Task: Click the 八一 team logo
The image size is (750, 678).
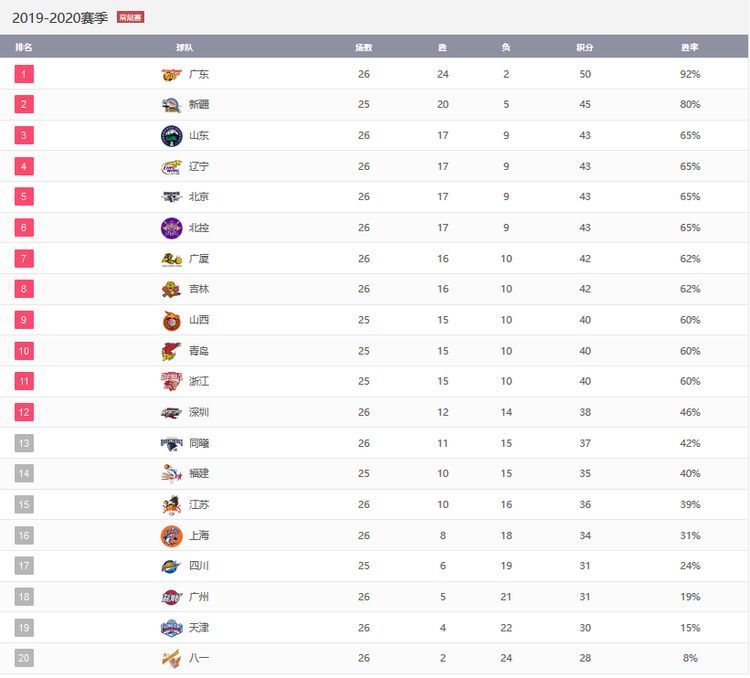Action: (x=171, y=659)
